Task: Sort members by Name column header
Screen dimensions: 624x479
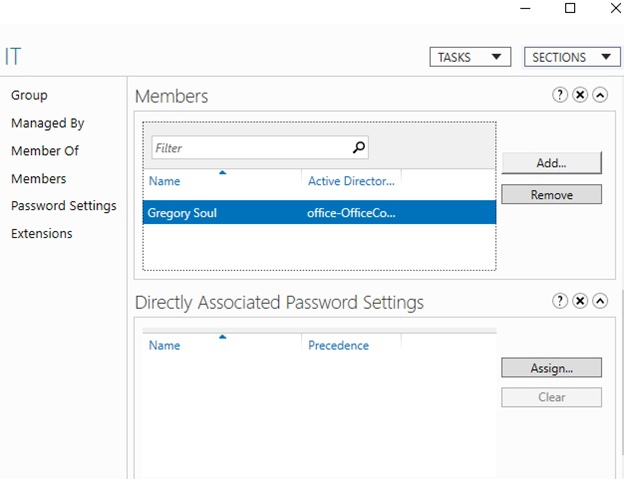Action: coord(164,182)
